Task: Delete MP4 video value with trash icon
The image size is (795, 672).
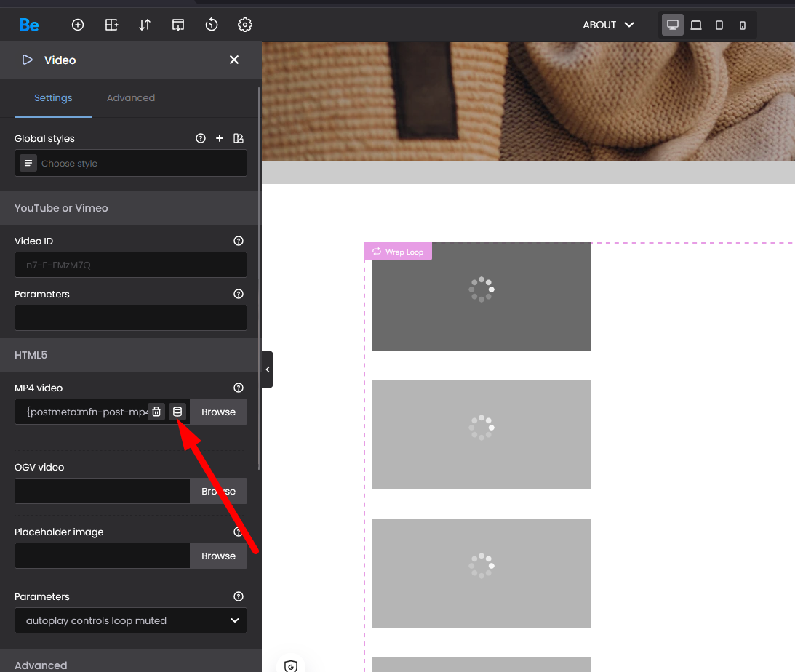Action: tap(156, 412)
